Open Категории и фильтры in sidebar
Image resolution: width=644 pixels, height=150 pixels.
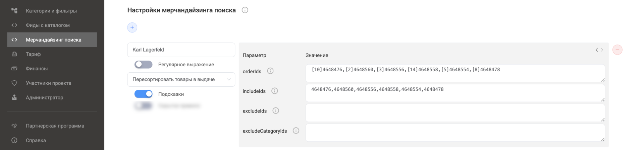(51, 11)
